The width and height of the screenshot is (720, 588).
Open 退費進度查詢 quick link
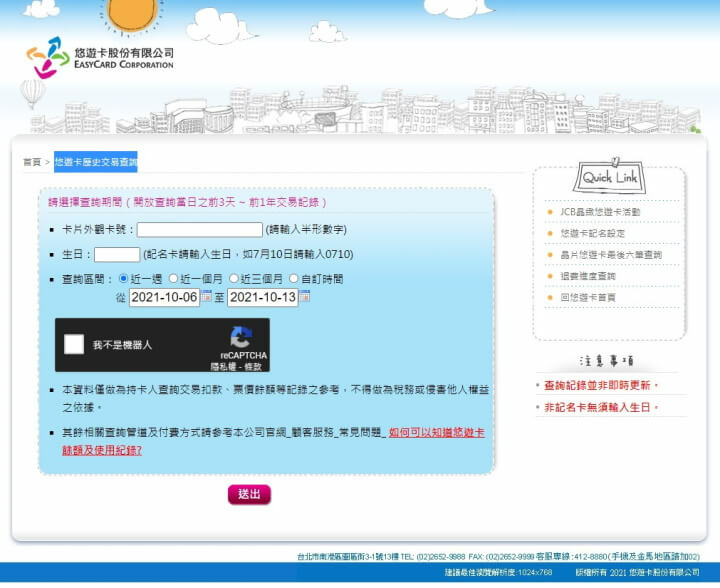[588, 276]
